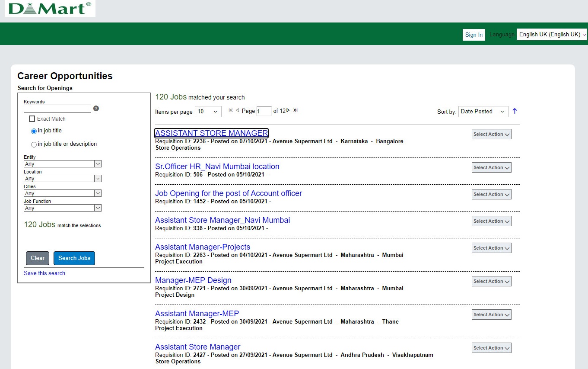
Task: Open Select Action menu for ASSISTANT STORE MANAGER
Action: (491, 134)
